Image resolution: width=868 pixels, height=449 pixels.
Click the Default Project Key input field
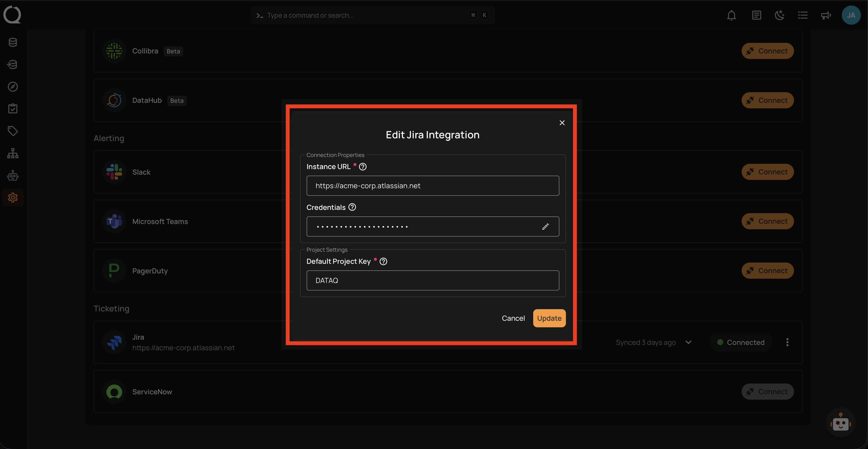pyautogui.click(x=433, y=280)
